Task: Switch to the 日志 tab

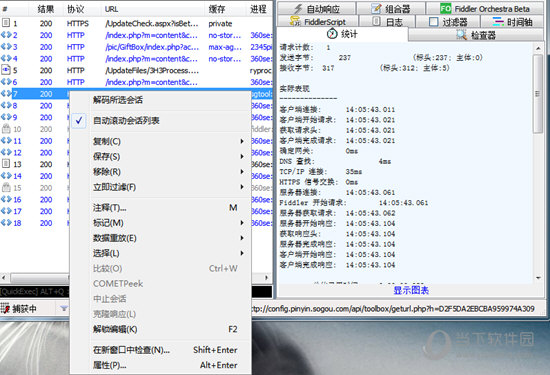Action: click(387, 22)
